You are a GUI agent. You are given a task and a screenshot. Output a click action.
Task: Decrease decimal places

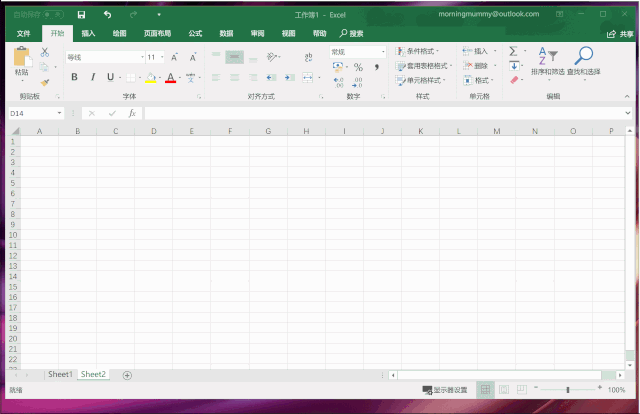[x=357, y=82]
